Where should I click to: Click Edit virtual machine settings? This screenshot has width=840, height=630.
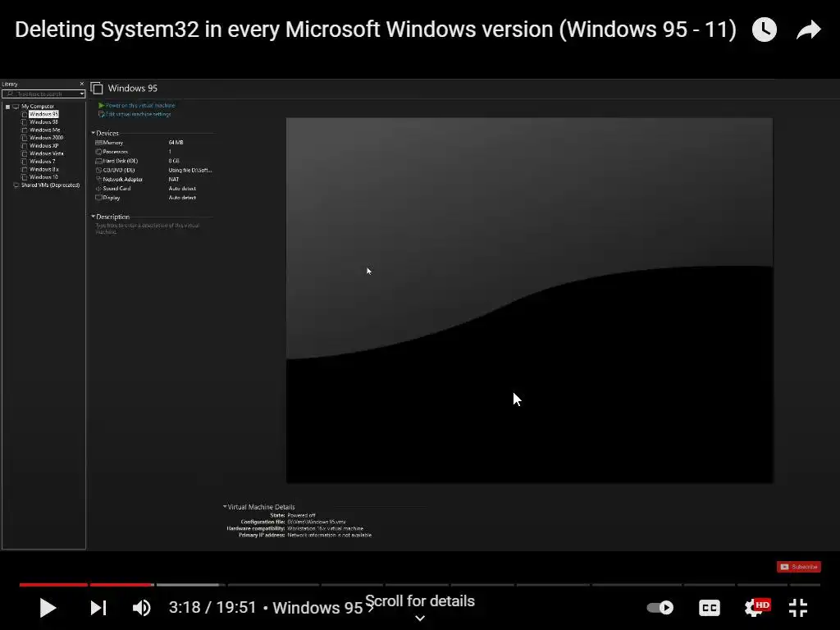[135, 114]
